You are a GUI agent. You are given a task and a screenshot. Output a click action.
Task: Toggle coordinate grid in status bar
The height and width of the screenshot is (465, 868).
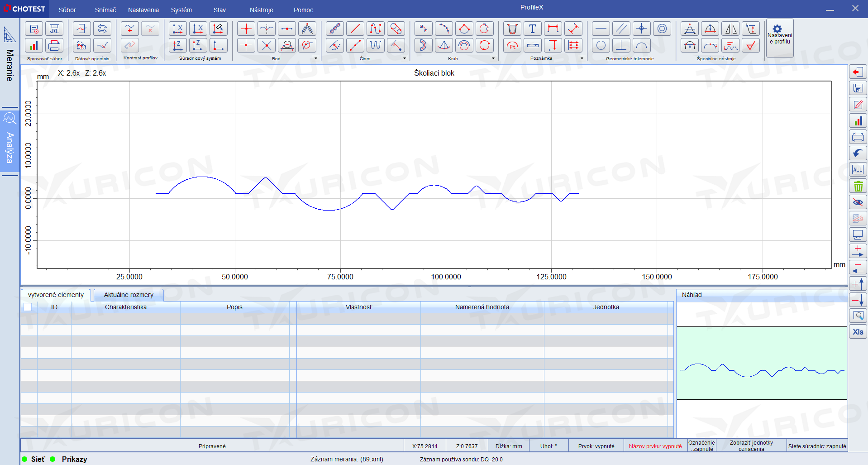[x=817, y=446]
